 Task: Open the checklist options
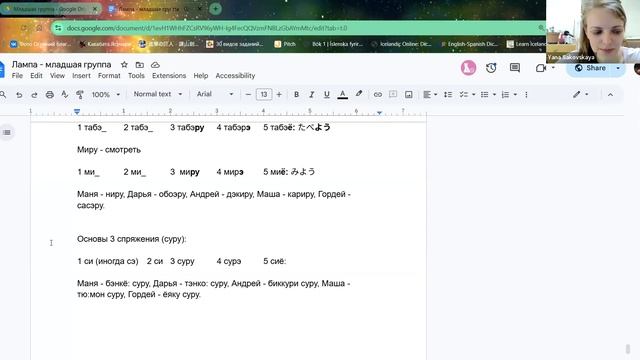(467, 95)
